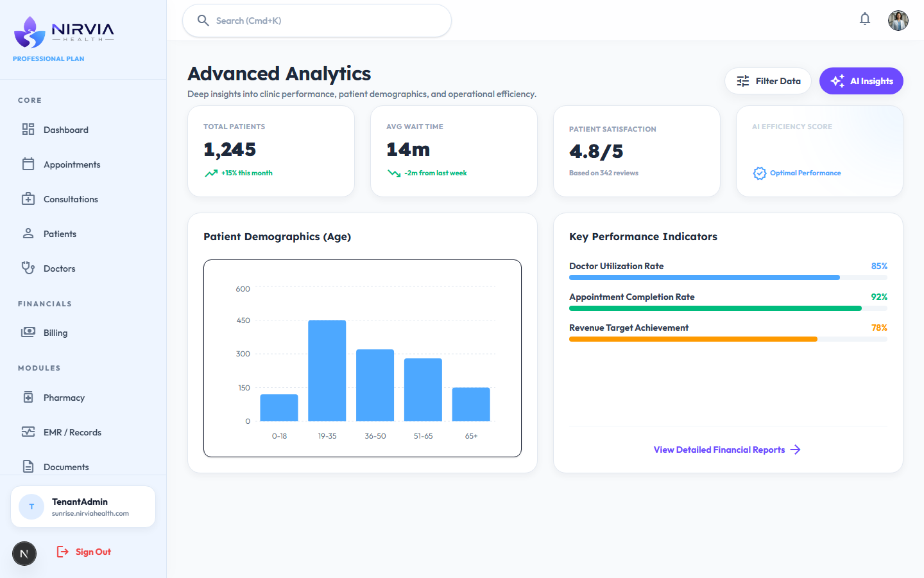Click the Dashboard grid icon
The image size is (924, 578).
[x=28, y=130]
